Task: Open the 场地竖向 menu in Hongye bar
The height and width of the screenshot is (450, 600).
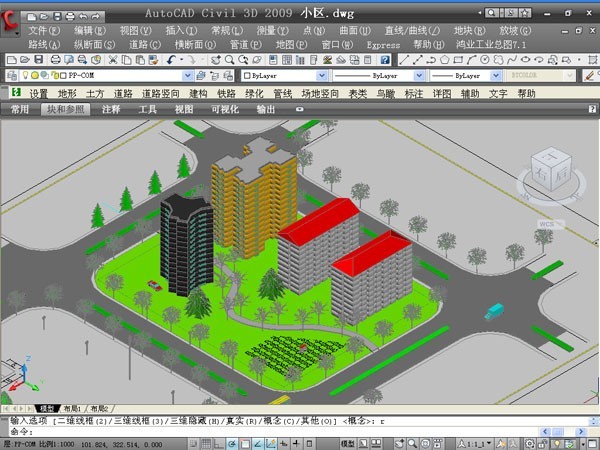Action: 320,93
